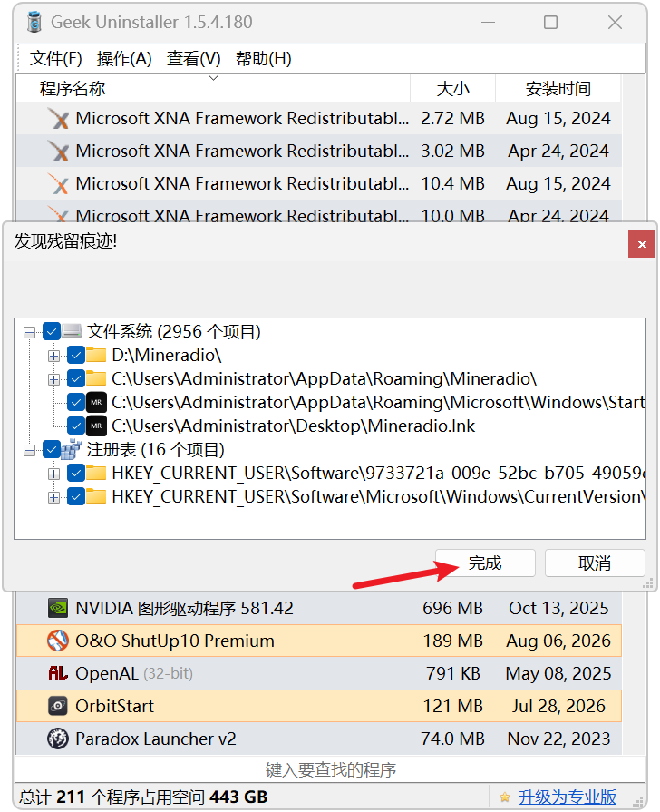660x812 pixels.
Task: Click the star icon beside 升级为专业版
Action: [x=505, y=797]
